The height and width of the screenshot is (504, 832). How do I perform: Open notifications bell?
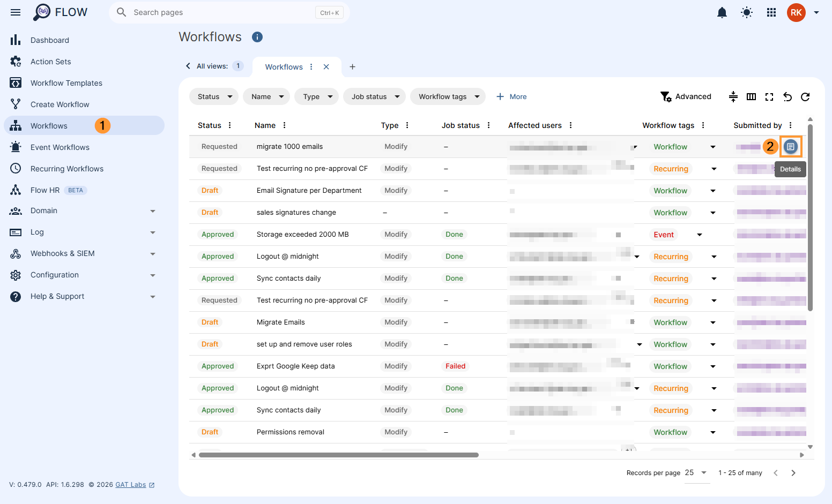[722, 12]
